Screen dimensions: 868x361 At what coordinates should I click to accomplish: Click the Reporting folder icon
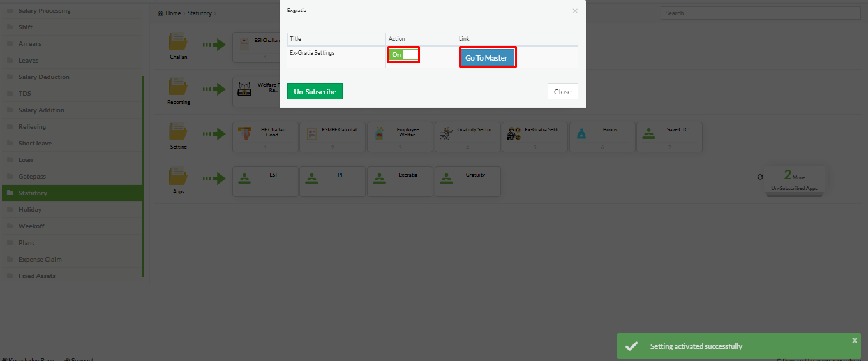click(179, 87)
